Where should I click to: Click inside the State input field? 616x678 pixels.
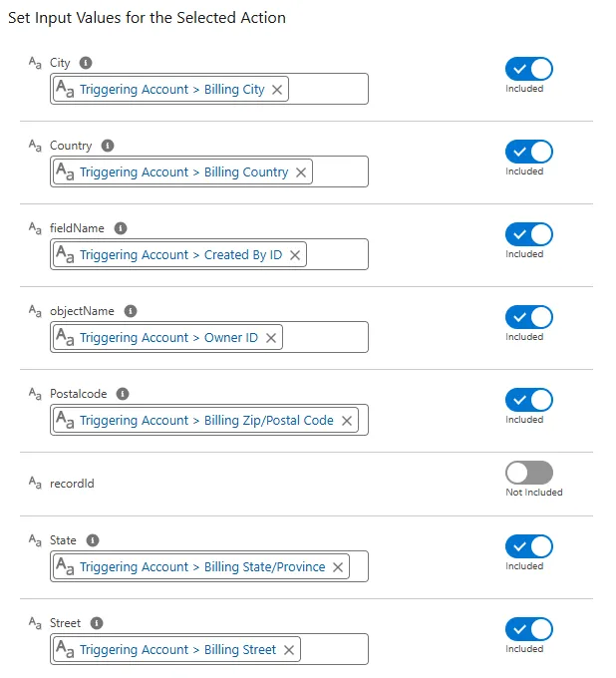point(359,566)
